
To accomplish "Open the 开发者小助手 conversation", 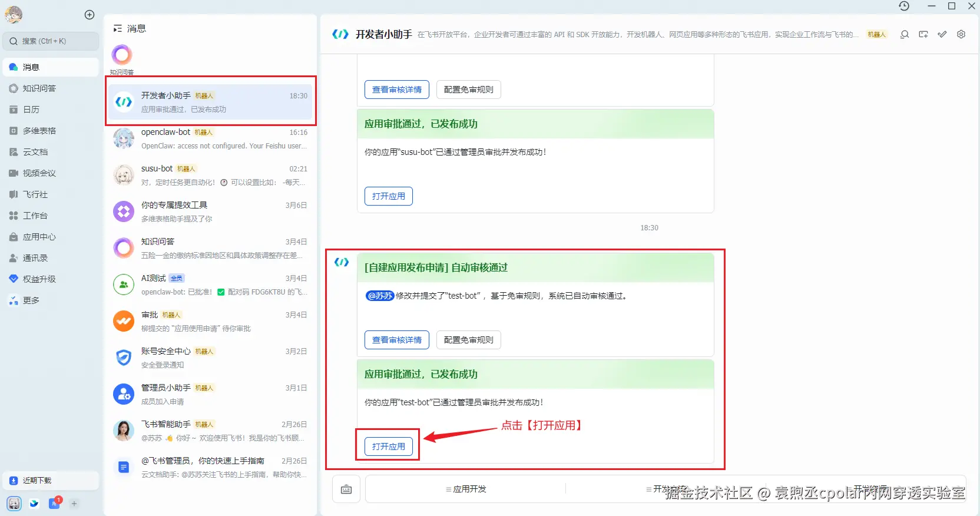I will (211, 102).
